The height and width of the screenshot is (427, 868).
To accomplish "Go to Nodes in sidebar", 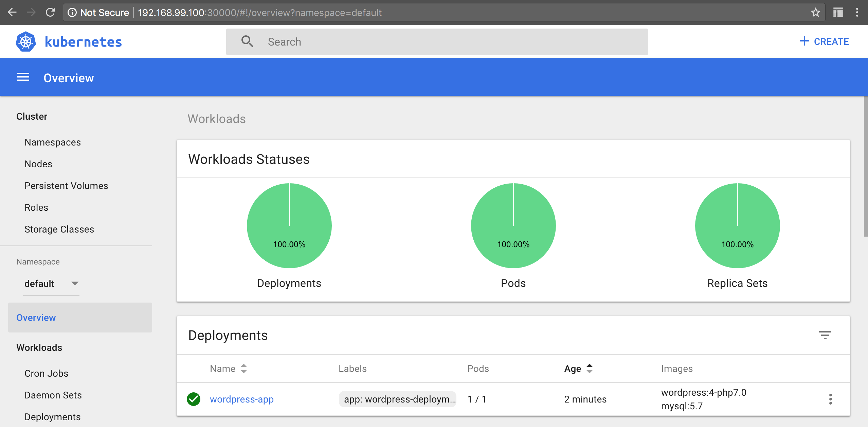I will 38,164.
